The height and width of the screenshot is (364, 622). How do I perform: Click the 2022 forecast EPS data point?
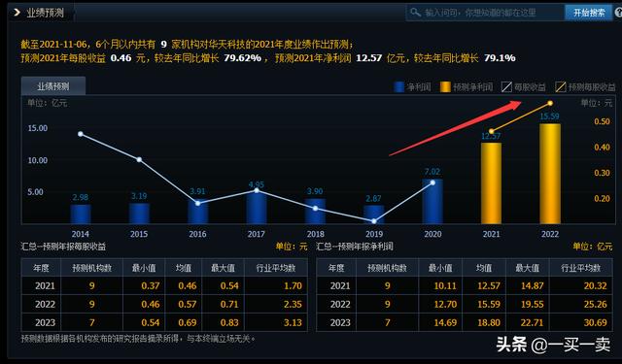550,104
